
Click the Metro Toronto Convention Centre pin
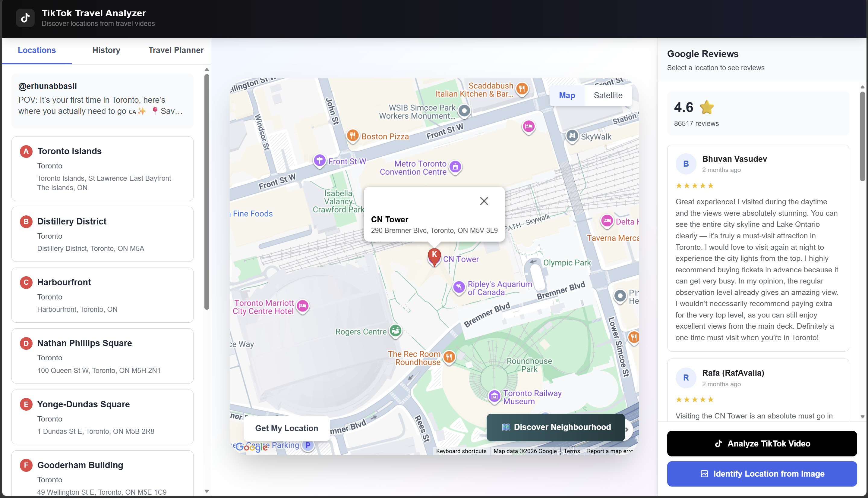coord(455,167)
